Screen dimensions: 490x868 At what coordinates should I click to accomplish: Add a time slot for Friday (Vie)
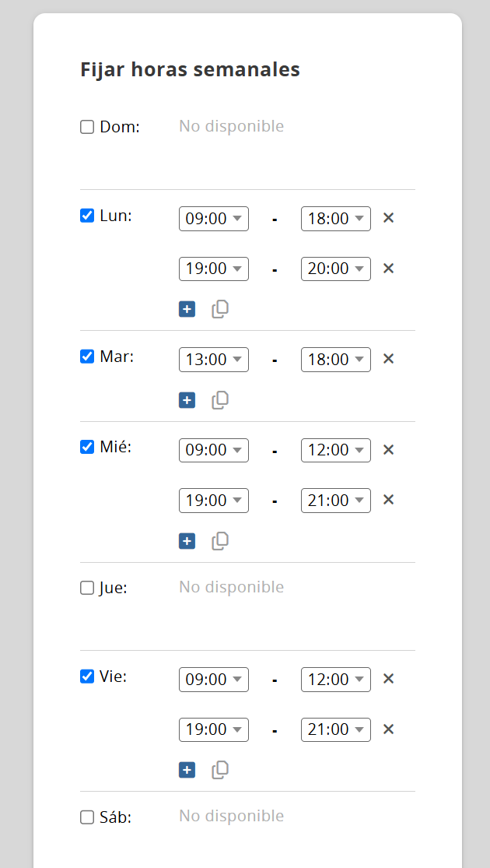(187, 770)
